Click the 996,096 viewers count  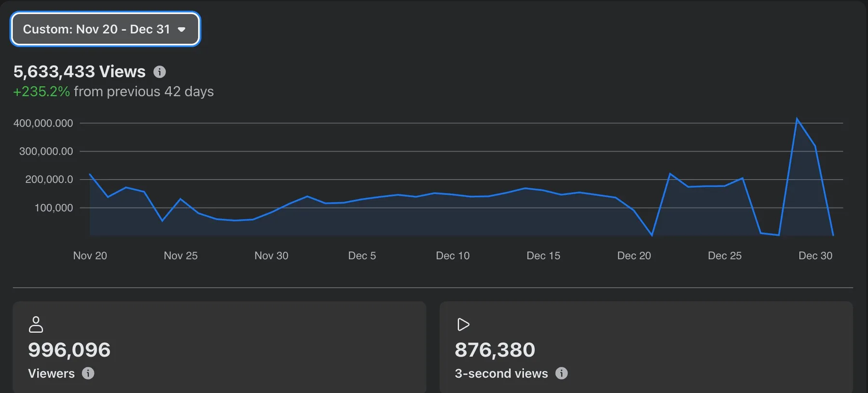tap(69, 350)
